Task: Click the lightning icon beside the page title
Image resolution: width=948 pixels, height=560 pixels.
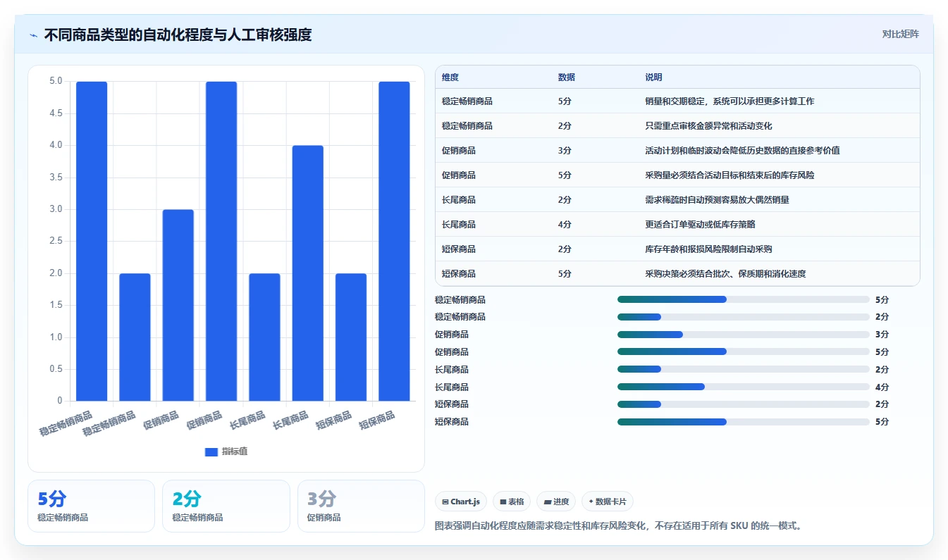Action: [34, 35]
